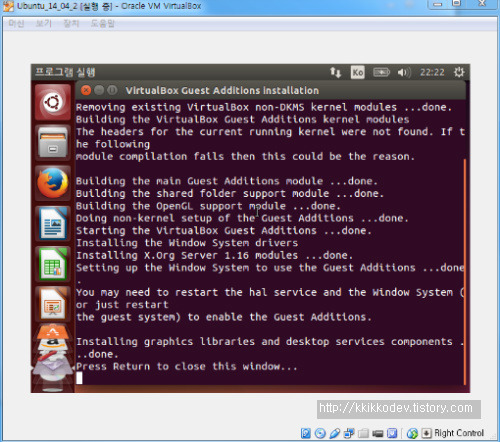Click the terminal's orange vertical scrollbar

(464, 272)
